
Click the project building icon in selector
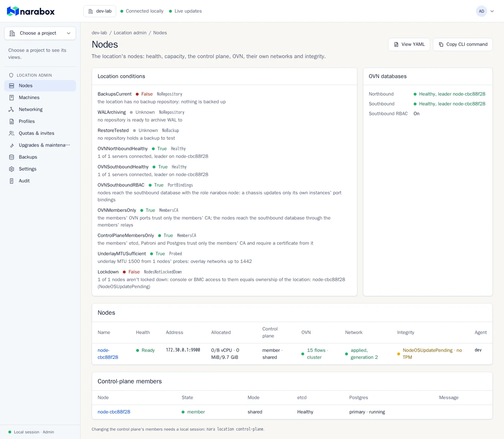12,33
